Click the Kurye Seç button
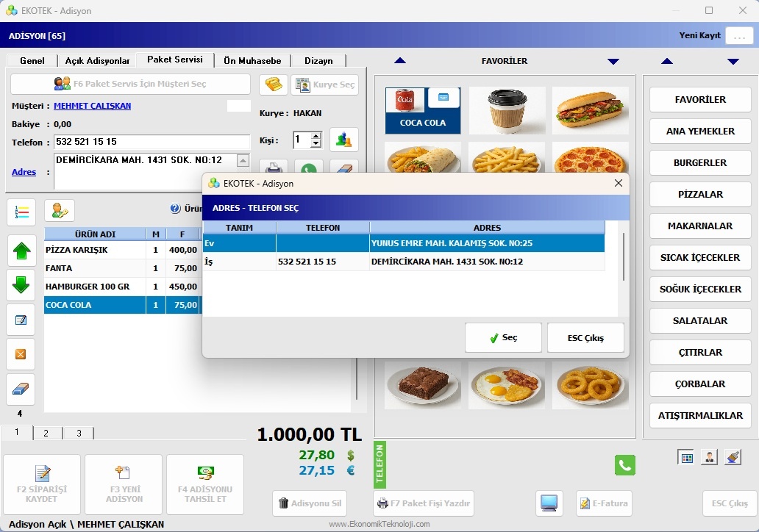 (x=325, y=85)
